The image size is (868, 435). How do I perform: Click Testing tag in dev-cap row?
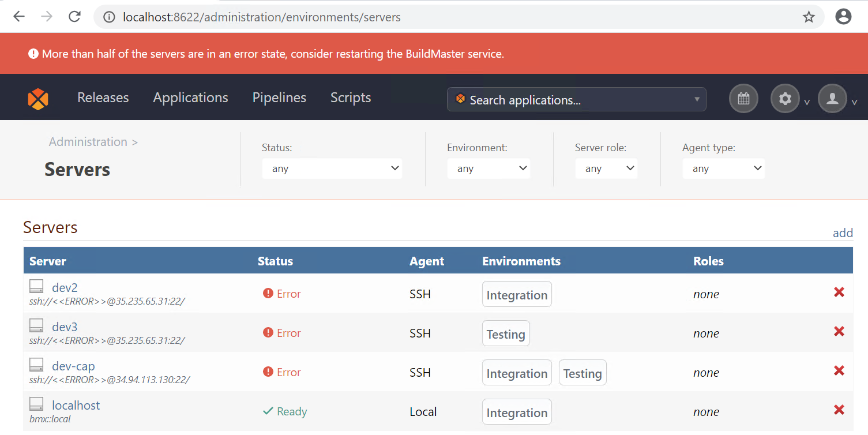[583, 373]
